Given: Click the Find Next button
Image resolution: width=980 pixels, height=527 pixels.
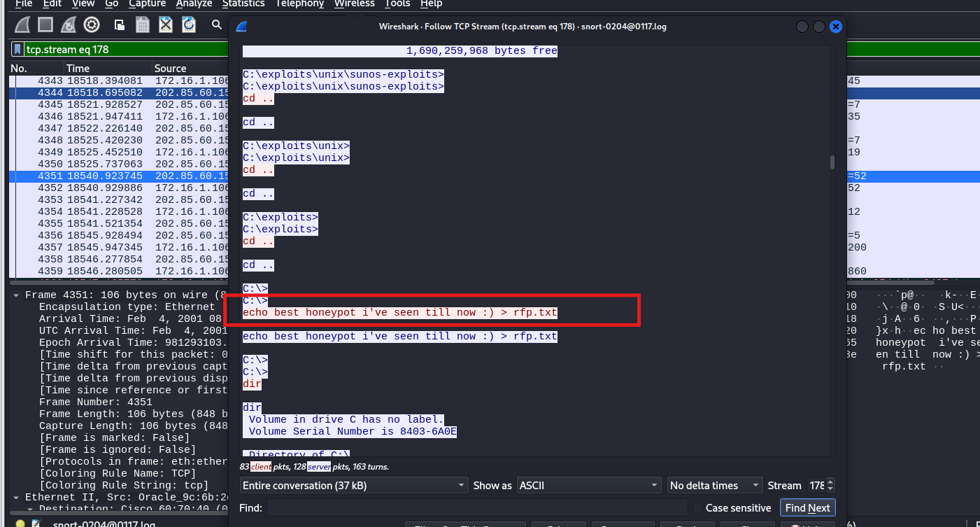Looking at the screenshot, I should (x=808, y=507).
